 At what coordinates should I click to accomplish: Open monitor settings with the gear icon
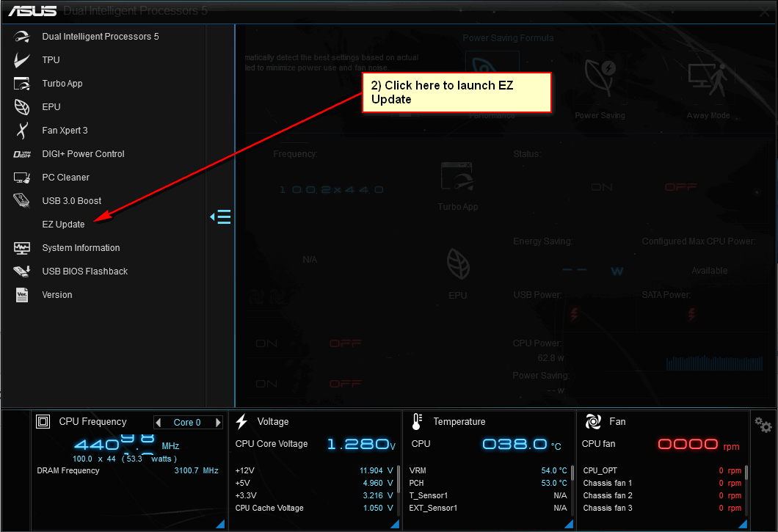[763, 425]
